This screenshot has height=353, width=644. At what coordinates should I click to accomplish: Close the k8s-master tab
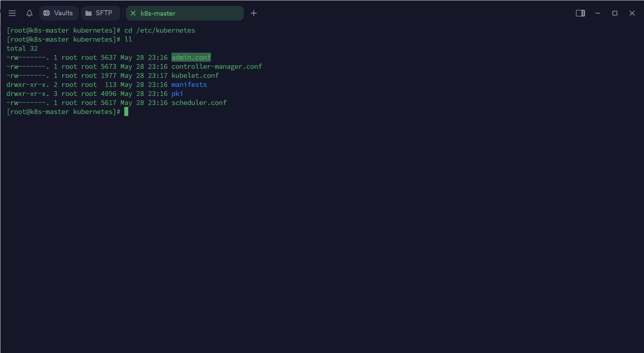click(133, 13)
